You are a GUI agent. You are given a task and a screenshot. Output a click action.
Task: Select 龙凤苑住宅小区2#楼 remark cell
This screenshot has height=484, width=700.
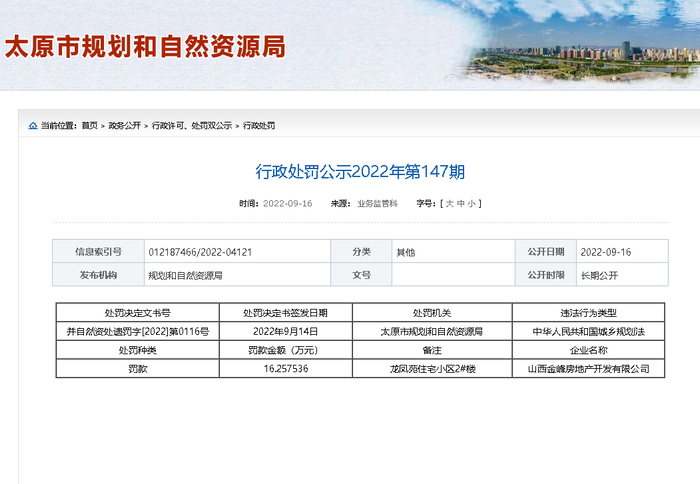[x=432, y=368]
